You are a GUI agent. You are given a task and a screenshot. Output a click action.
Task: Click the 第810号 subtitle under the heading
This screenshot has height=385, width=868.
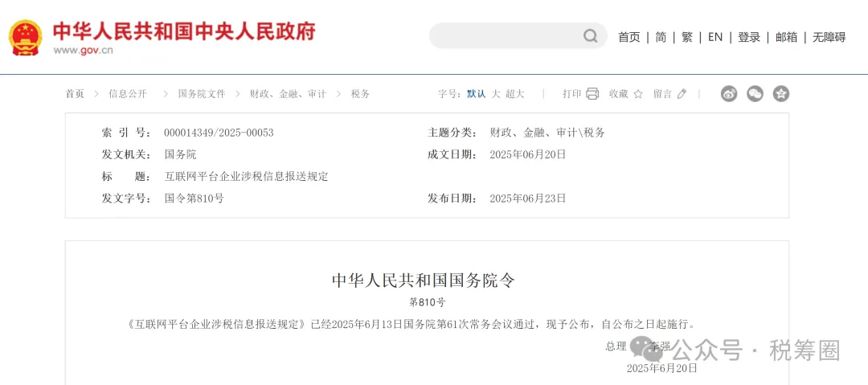pyautogui.click(x=427, y=302)
